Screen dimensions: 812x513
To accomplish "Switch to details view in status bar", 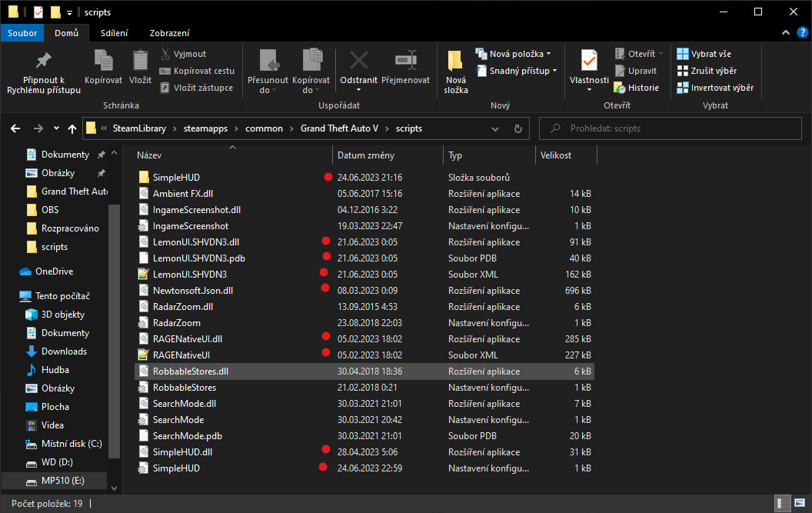I will pos(783,503).
